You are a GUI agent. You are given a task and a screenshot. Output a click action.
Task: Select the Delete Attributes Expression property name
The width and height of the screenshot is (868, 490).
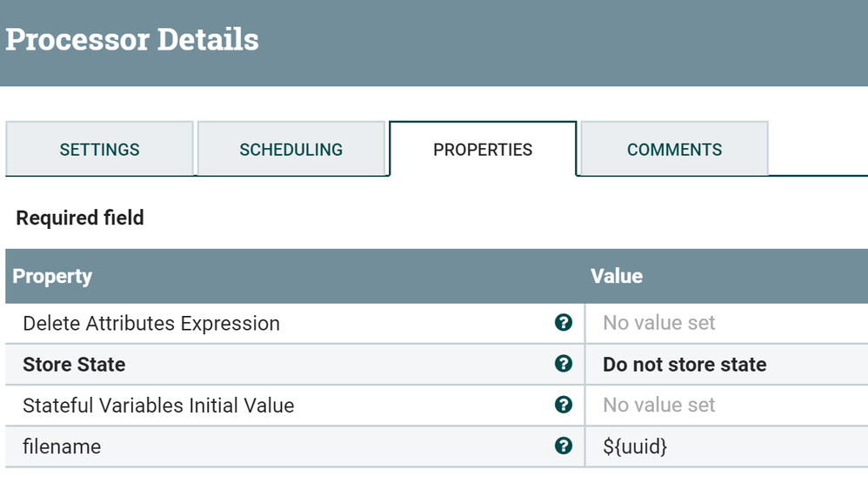151,324
